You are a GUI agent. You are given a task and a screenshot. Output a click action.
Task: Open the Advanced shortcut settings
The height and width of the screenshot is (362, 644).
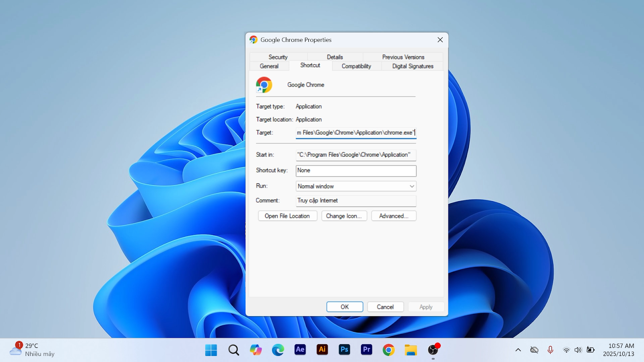pyautogui.click(x=394, y=216)
